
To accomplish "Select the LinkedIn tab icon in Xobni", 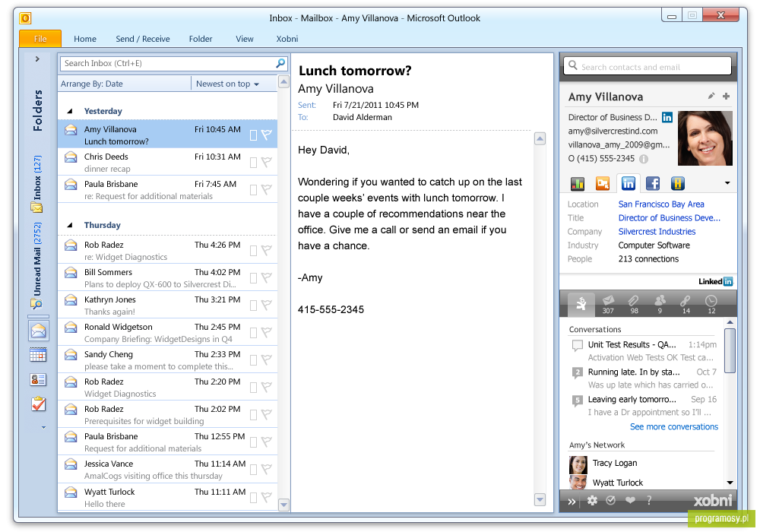I will coord(629,184).
